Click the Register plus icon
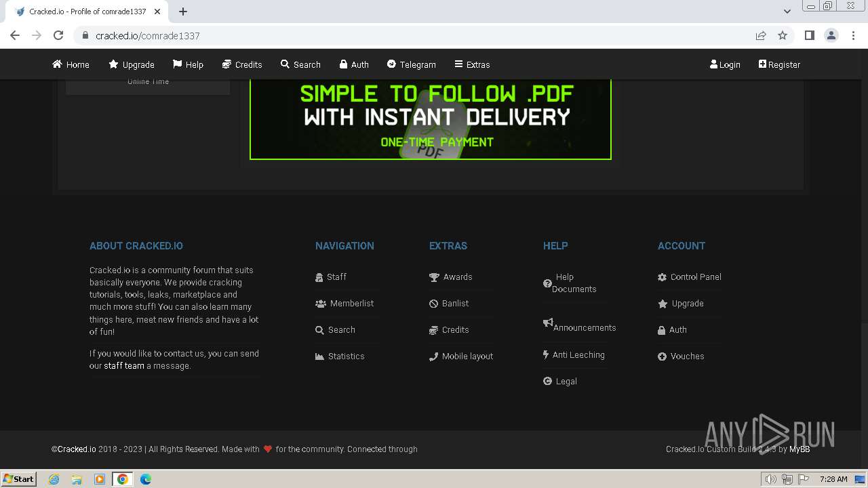 click(762, 64)
